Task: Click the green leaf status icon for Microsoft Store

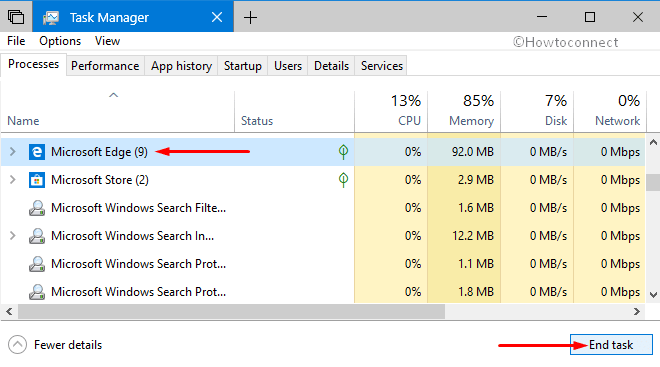Action: (343, 180)
